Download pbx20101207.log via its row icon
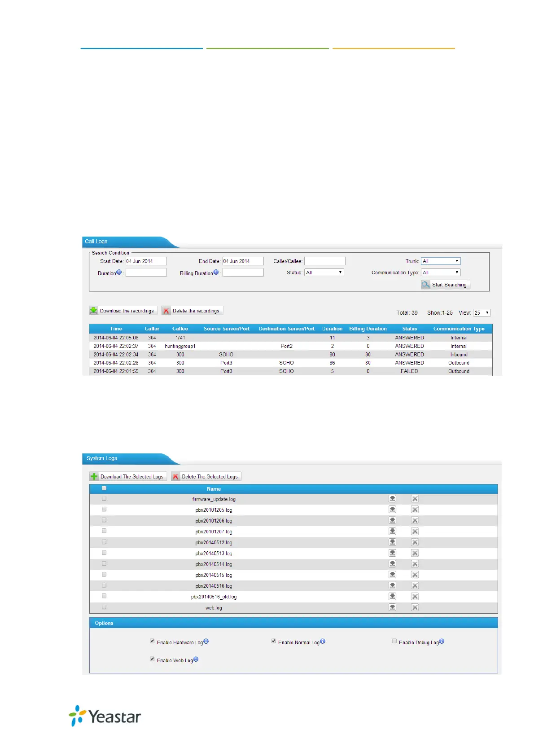Image resolution: width=534 pixels, height=756 pixels. [392, 531]
